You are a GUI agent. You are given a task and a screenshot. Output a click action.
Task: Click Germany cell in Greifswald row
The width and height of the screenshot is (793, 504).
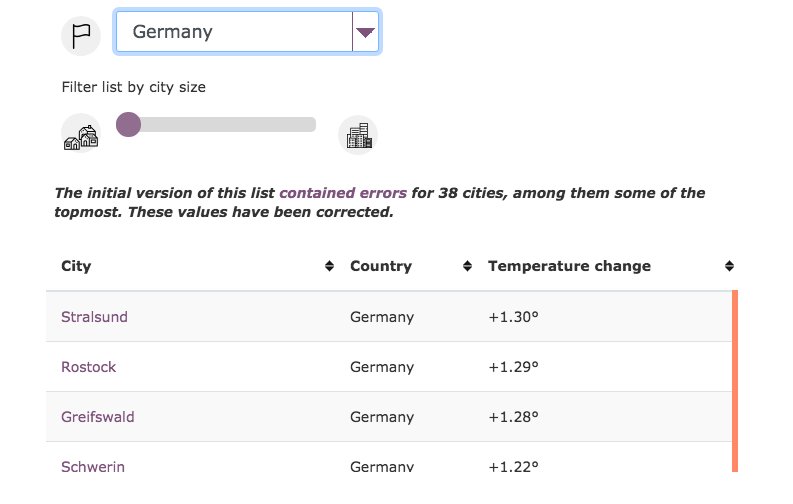click(x=382, y=417)
